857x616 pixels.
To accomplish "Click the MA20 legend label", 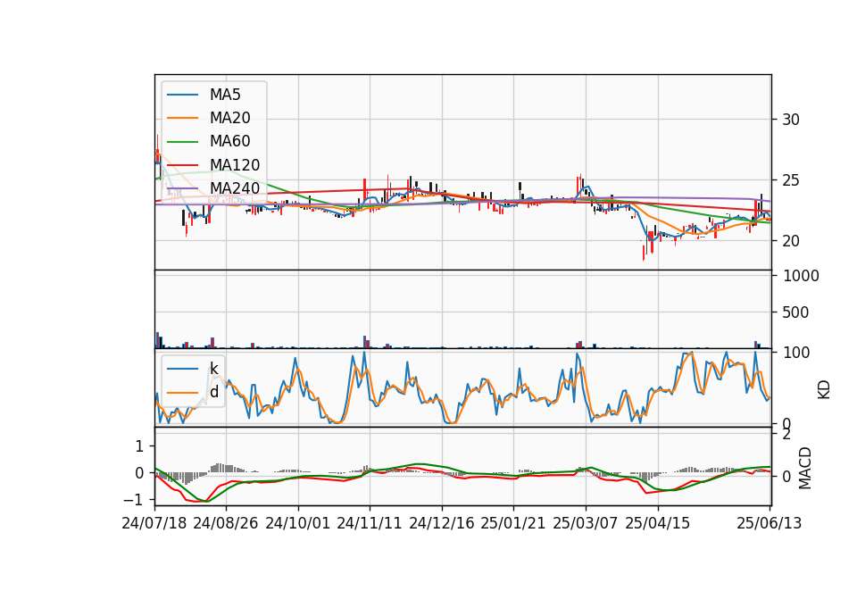I will [x=229, y=118].
